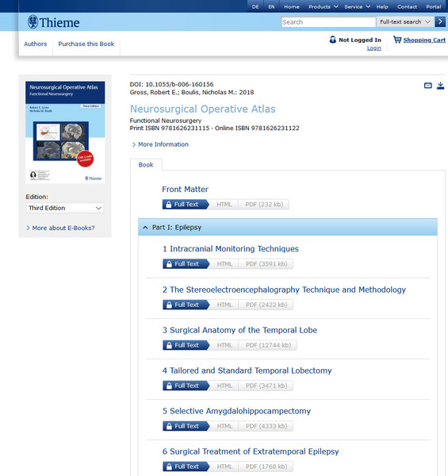Open Full Text for Tailored Temporal Lobectomy
Viewport: 448px width, 476px height.
pos(186,386)
